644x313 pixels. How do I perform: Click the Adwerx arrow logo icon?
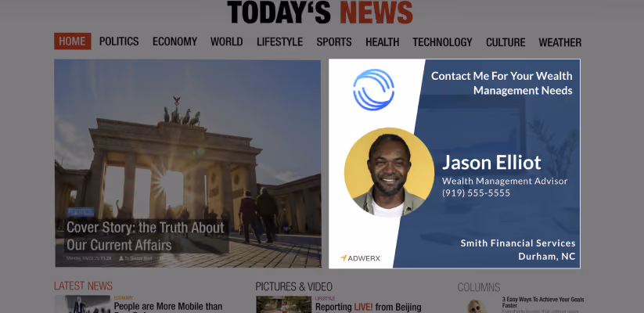click(344, 258)
